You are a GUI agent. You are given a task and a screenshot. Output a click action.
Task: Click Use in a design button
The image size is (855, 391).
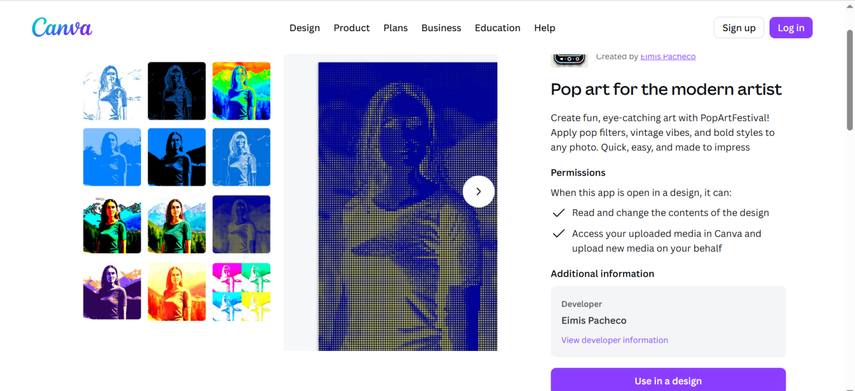[x=668, y=380]
